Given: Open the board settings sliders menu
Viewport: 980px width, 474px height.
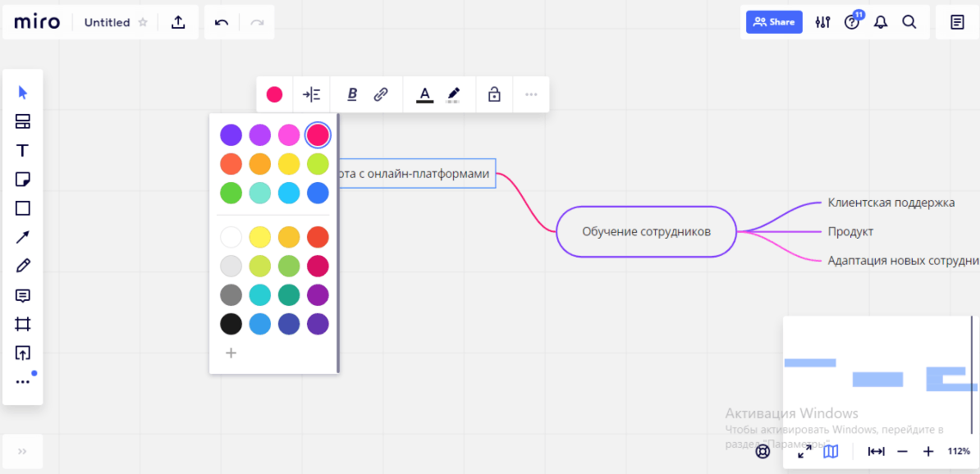Looking at the screenshot, I should click(822, 22).
